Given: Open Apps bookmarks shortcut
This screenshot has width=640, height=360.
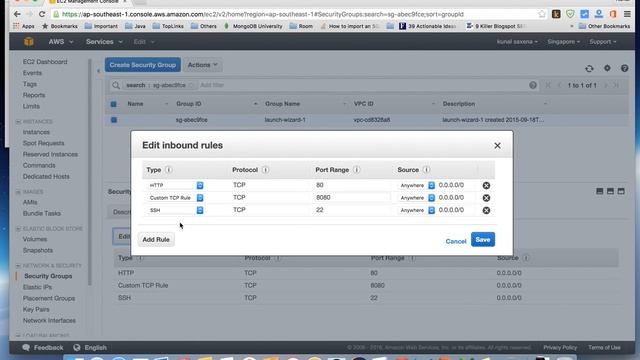Looking at the screenshot, I should click(x=24, y=26).
